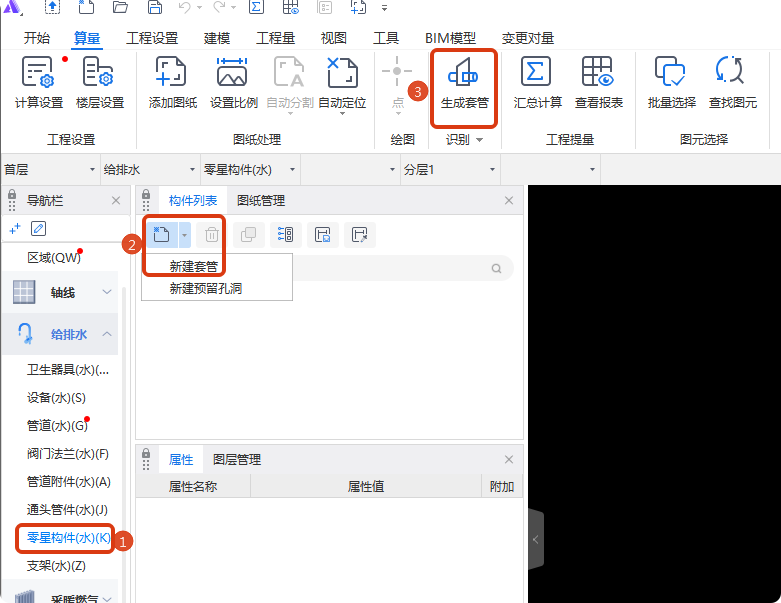
Task: Expand the 识别 group dropdown arrow
Action: click(480, 140)
